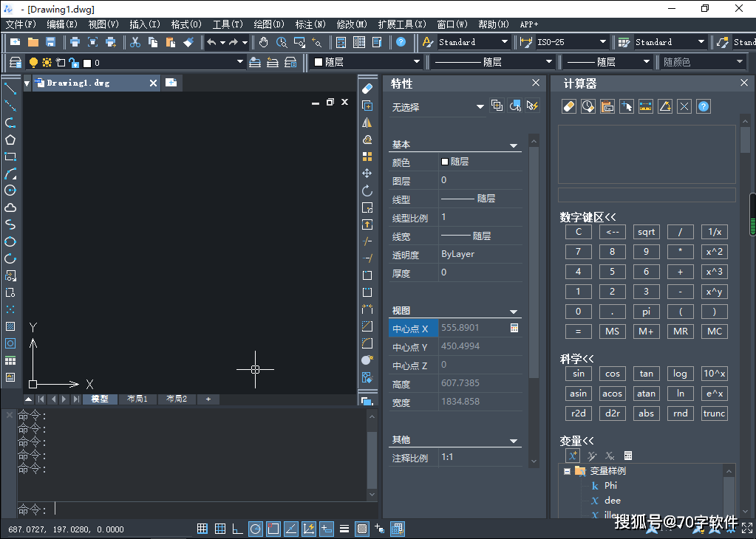The image size is (756, 539).
Task: Open the Layer Properties Manager icon
Action: pos(16,63)
